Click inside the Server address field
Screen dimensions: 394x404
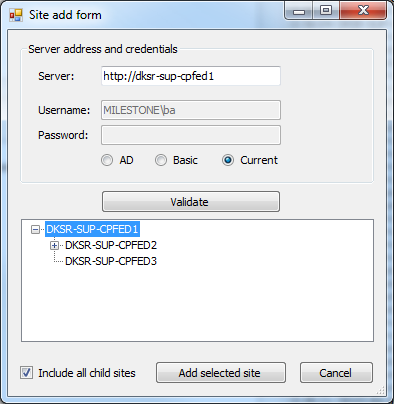191,76
